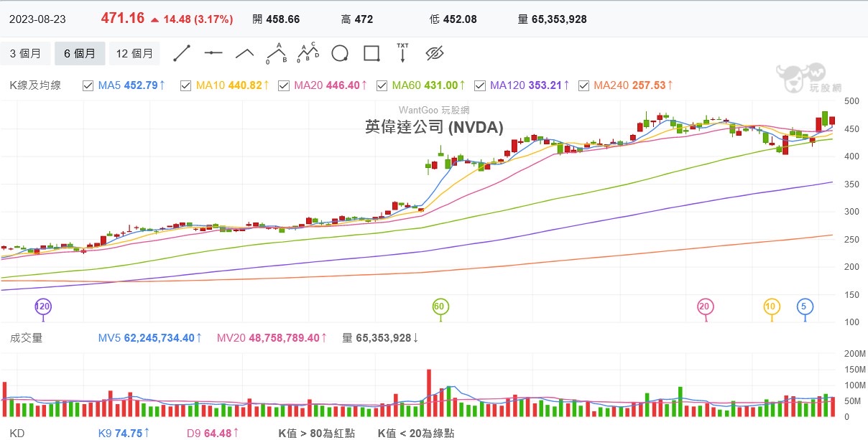The width and height of the screenshot is (868, 440).
Task: Uncheck the MA20 moving average checkbox
Action: [283, 85]
